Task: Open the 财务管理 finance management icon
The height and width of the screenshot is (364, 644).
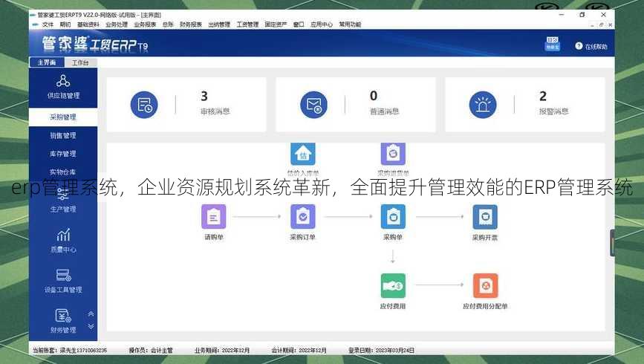Action: click(x=63, y=316)
